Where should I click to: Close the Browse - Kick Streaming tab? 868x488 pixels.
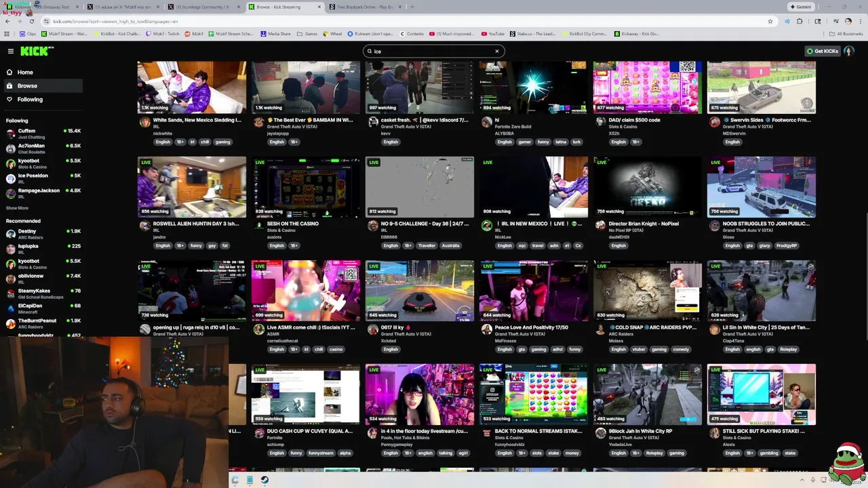(319, 7)
